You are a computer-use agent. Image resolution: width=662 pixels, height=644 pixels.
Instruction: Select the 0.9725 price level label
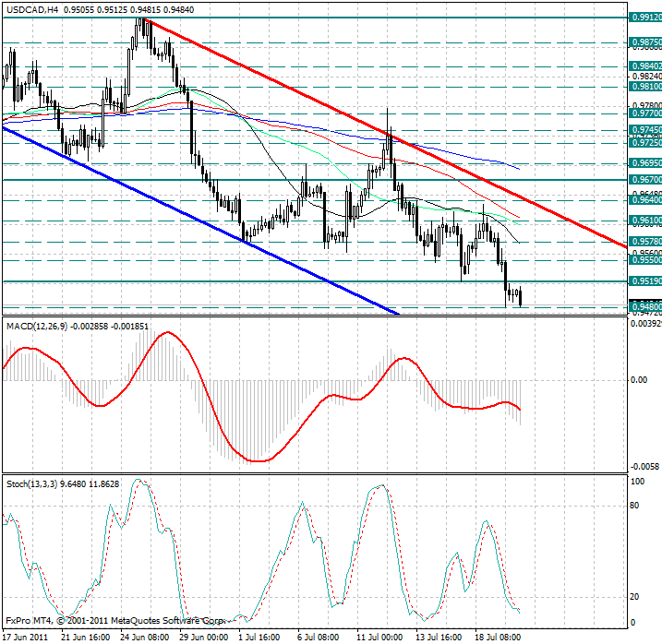click(x=645, y=143)
